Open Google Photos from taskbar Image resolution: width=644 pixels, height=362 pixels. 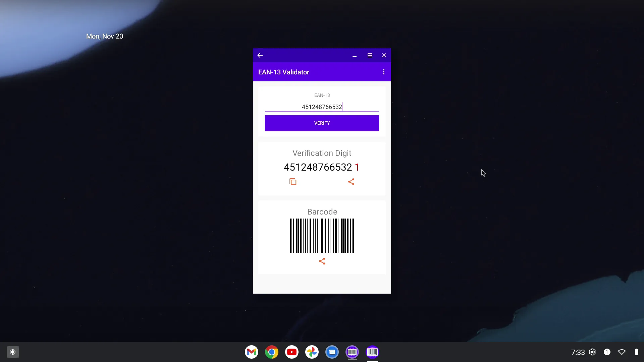[312, 352]
